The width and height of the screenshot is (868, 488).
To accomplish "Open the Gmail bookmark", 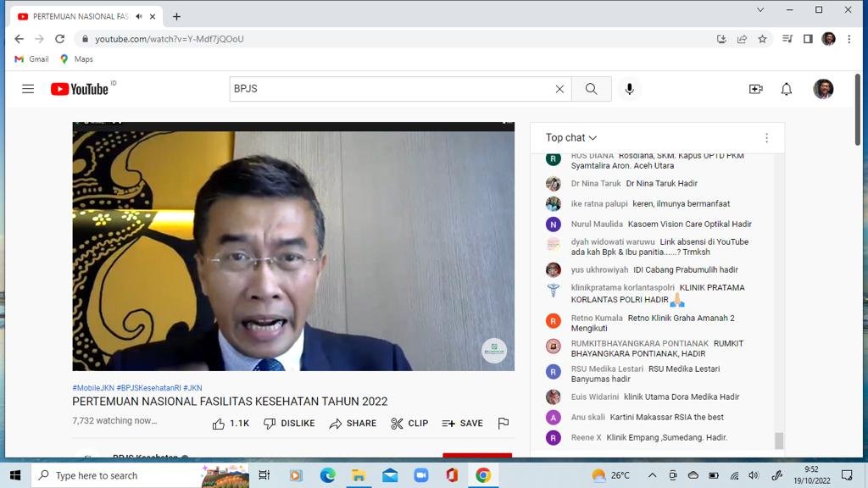I will tap(31, 59).
